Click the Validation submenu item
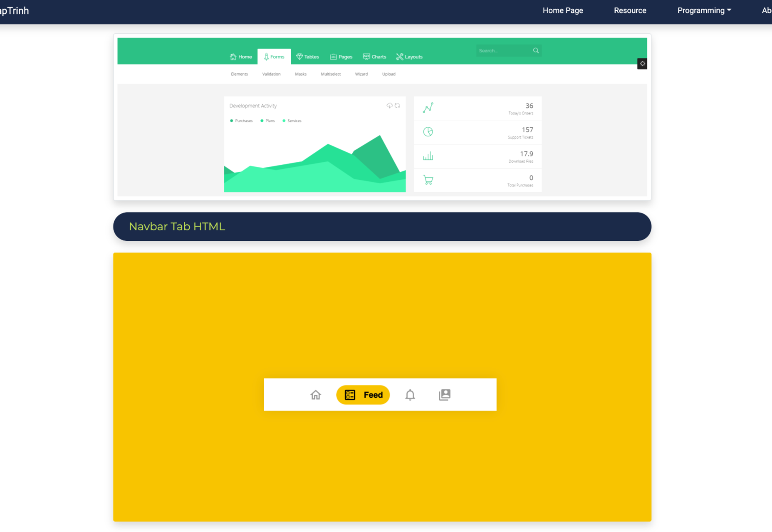 pos(271,74)
